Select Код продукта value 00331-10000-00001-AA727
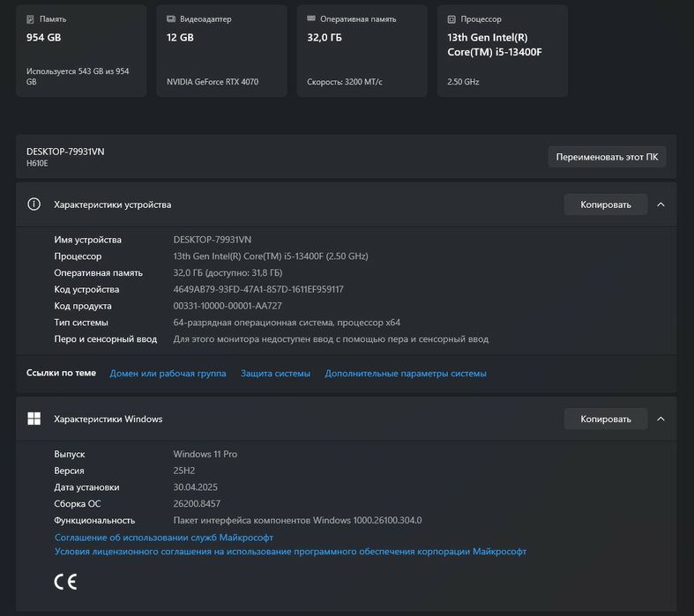This screenshot has width=694, height=616. tap(227, 306)
